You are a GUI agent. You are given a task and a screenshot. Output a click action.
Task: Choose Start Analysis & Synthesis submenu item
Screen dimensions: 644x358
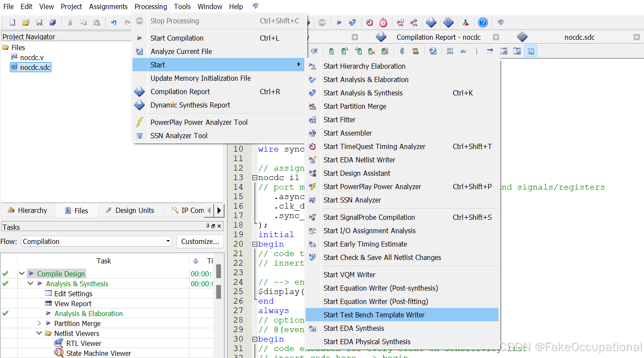(x=402, y=93)
